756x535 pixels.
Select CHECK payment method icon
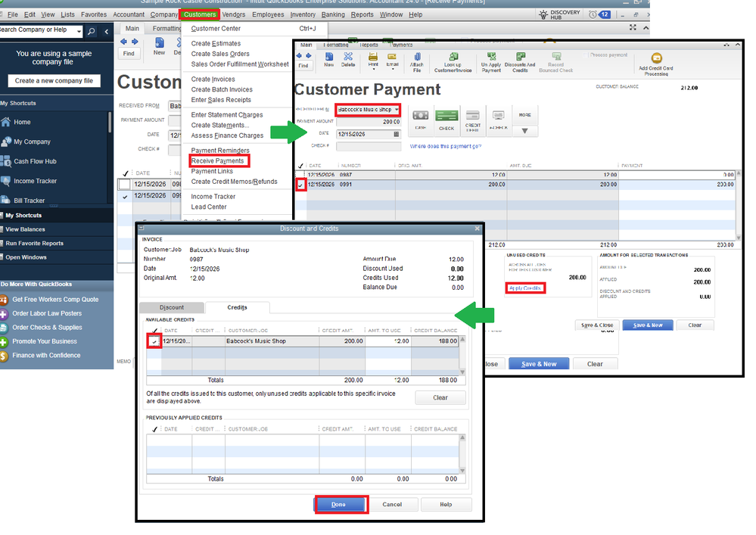(x=446, y=120)
